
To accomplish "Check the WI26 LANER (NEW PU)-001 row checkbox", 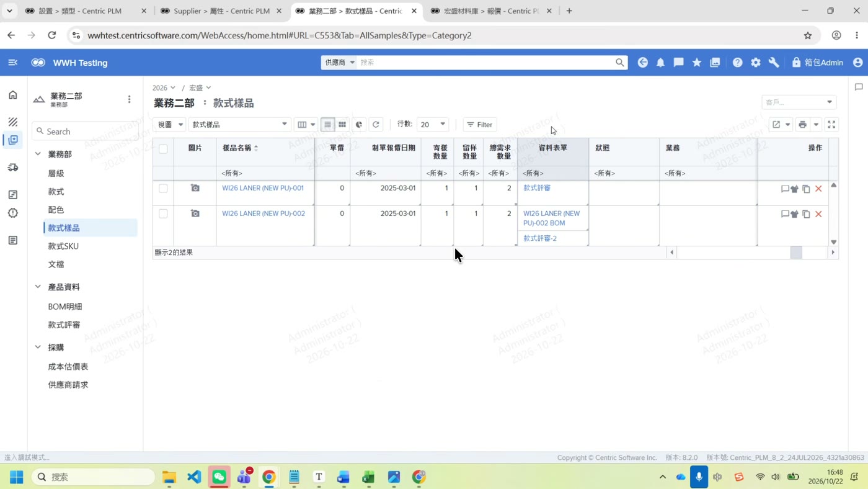I will (x=163, y=189).
